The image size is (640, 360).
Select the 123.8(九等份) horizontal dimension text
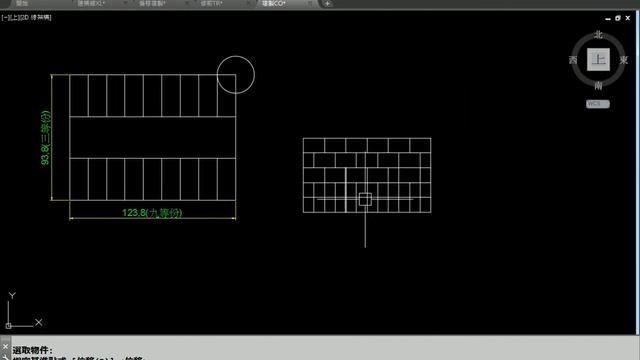coord(152,213)
